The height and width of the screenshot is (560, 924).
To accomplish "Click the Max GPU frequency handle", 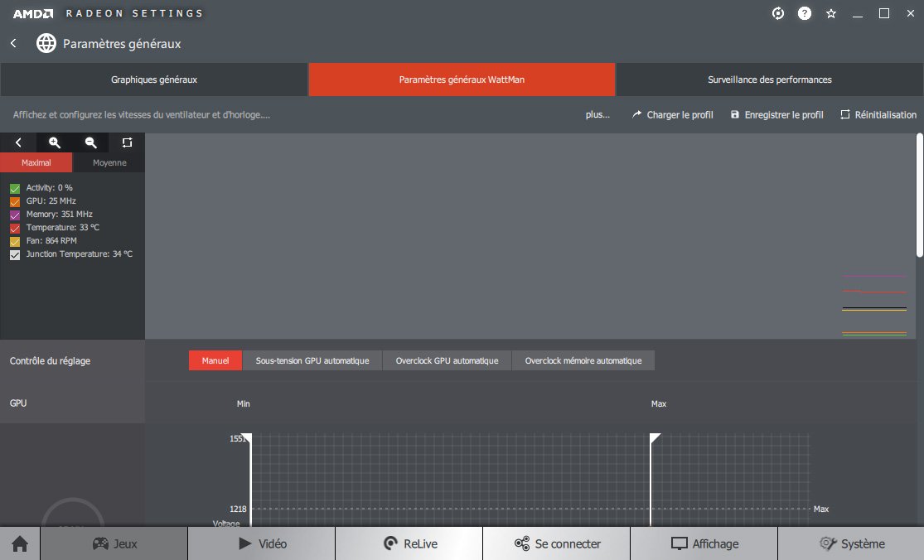I will [x=655, y=439].
